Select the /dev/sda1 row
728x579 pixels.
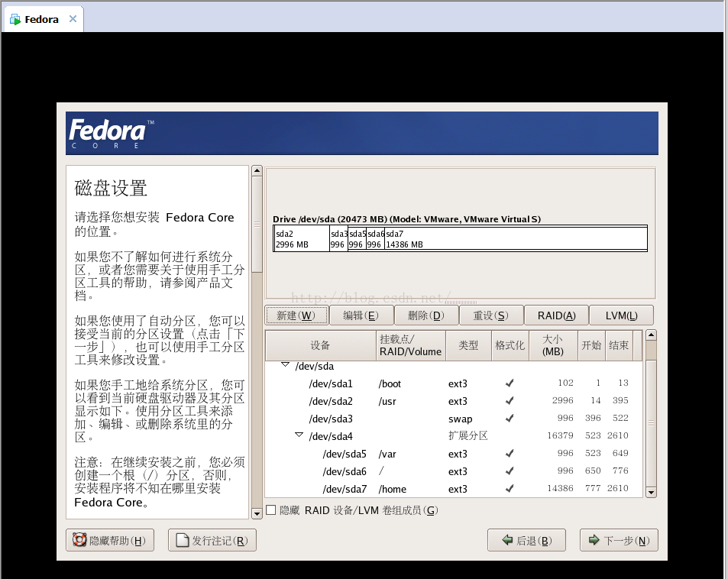(454, 383)
